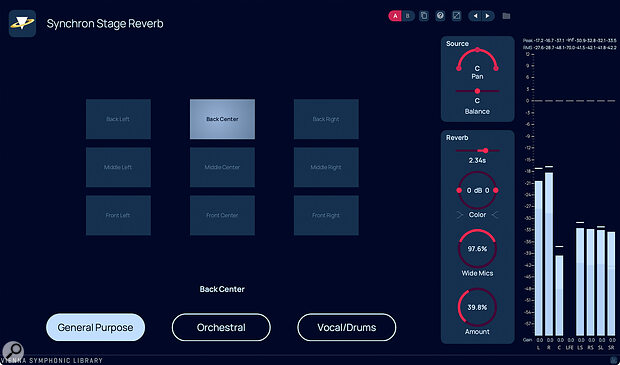Click the right Pan arc endpoint handle
Image resolution: width=620 pixels, height=365 pixels.
pos(496,68)
